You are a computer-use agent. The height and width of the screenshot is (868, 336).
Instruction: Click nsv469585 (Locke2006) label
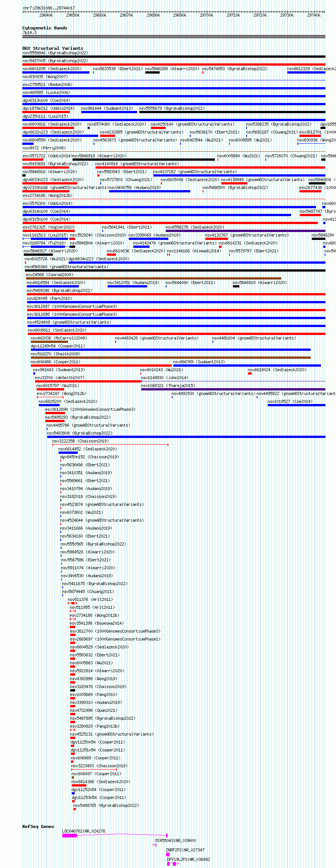click(x=46, y=92)
